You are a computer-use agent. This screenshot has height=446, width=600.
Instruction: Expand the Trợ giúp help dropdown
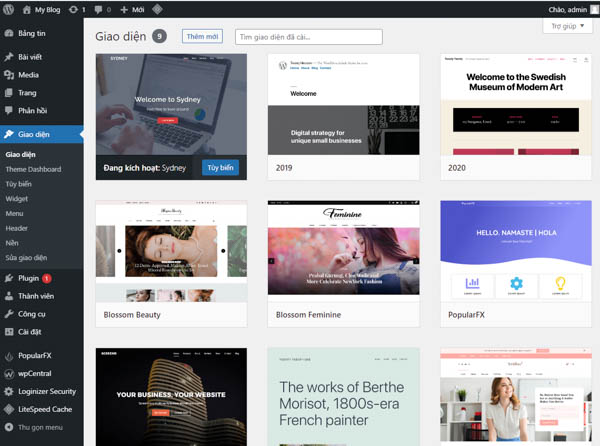point(567,26)
